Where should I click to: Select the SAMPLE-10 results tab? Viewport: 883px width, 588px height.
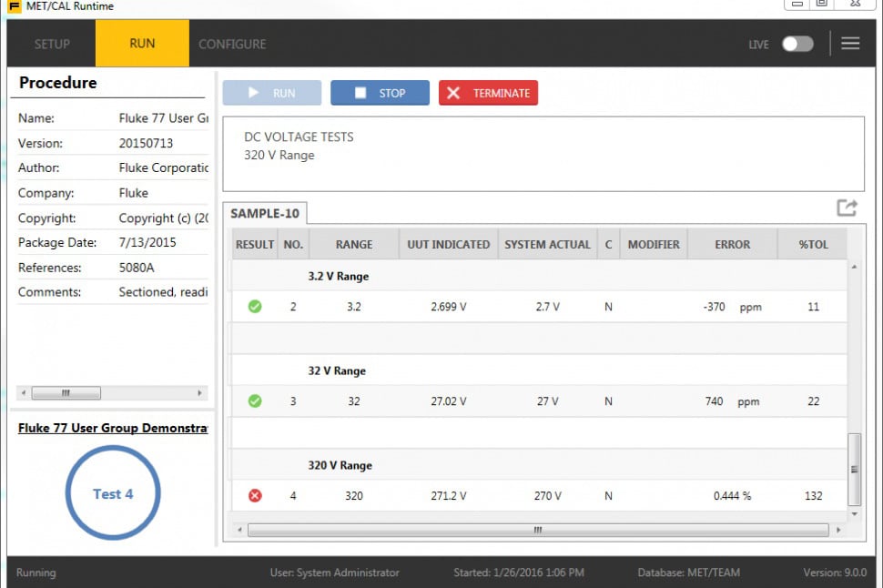265,212
